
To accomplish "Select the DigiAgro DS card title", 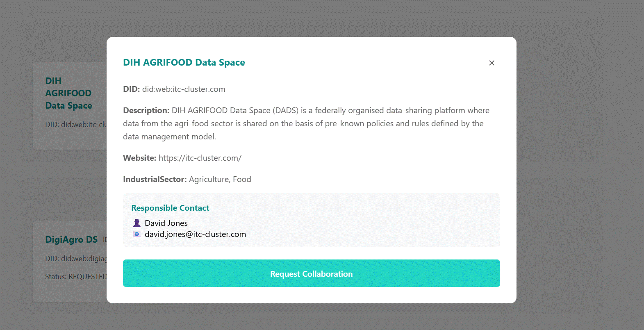I will click(71, 239).
